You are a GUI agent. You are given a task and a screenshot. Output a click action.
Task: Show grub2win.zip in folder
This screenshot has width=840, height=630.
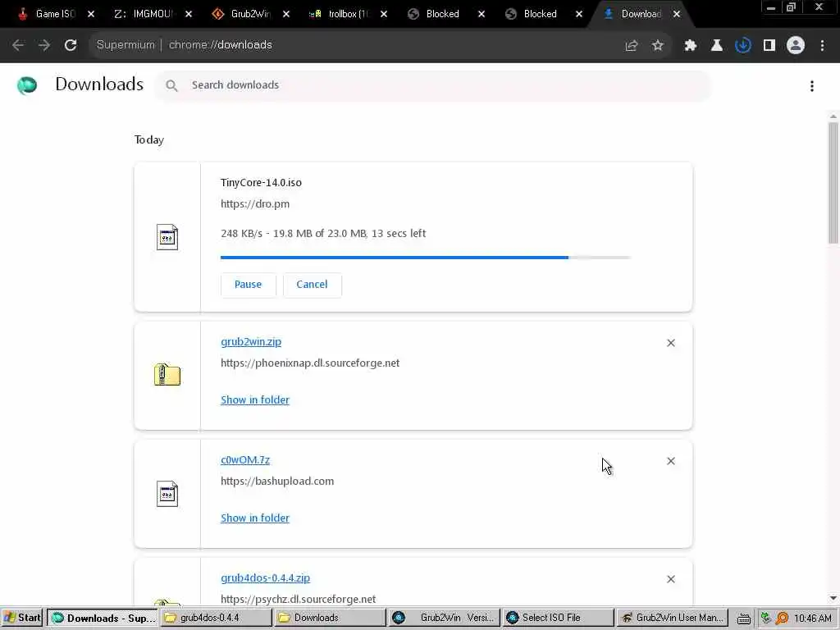255,400
